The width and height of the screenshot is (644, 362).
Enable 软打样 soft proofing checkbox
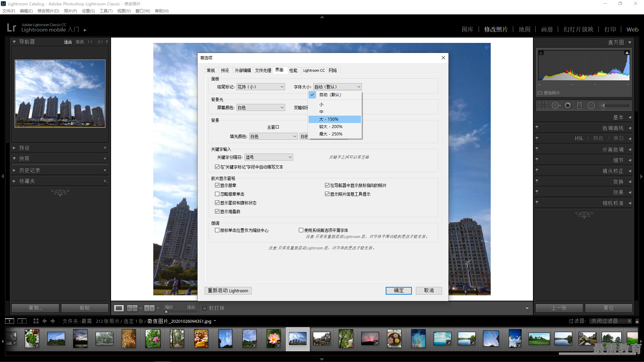(205, 308)
